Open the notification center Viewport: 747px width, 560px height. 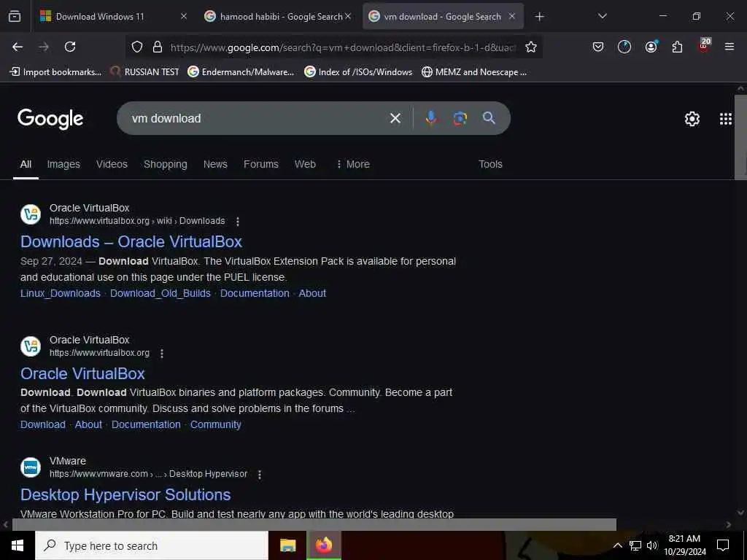point(723,545)
